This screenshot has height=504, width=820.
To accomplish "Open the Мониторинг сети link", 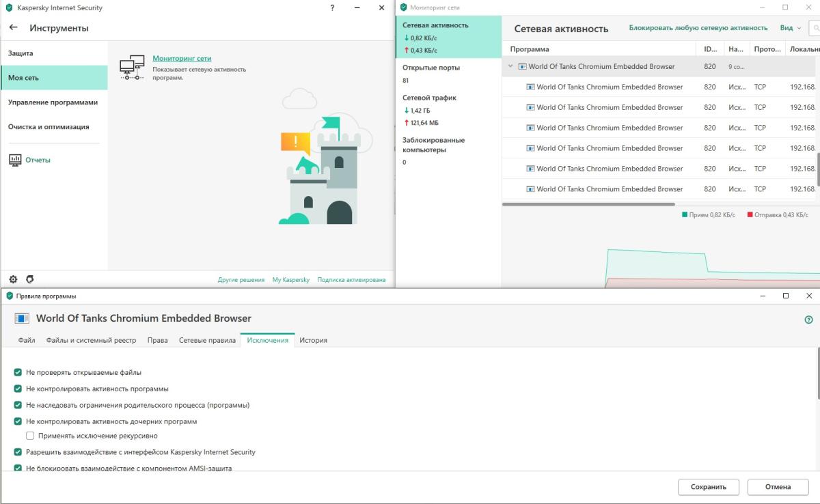I will pos(182,59).
